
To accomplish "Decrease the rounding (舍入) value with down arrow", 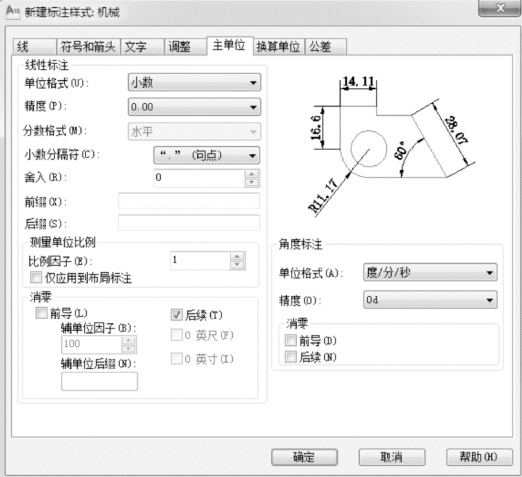I will pyautogui.click(x=252, y=182).
